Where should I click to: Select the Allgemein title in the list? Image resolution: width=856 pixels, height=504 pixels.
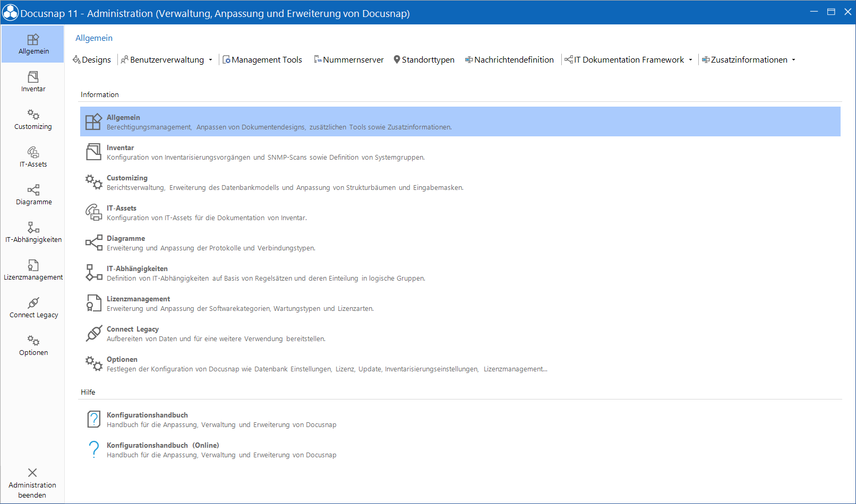(x=123, y=117)
